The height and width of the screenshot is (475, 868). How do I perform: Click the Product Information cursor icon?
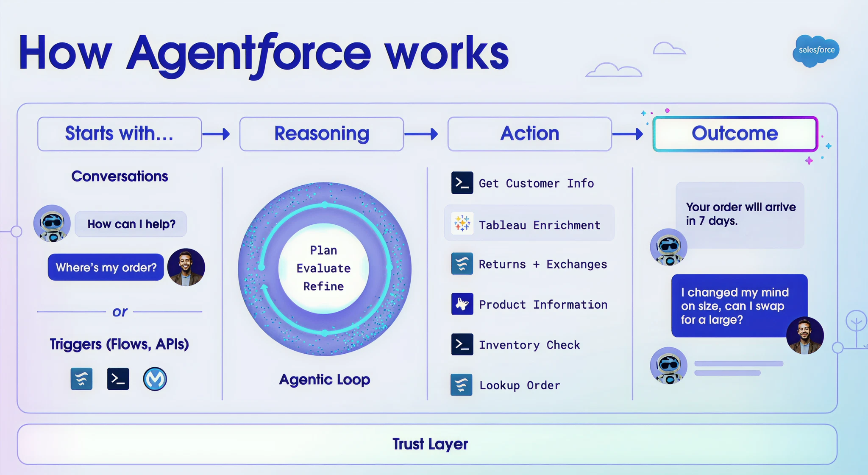pos(462,304)
